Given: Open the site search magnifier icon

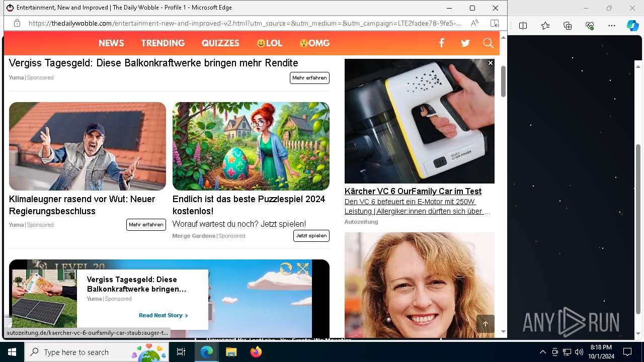Looking at the screenshot, I should pyautogui.click(x=488, y=43).
